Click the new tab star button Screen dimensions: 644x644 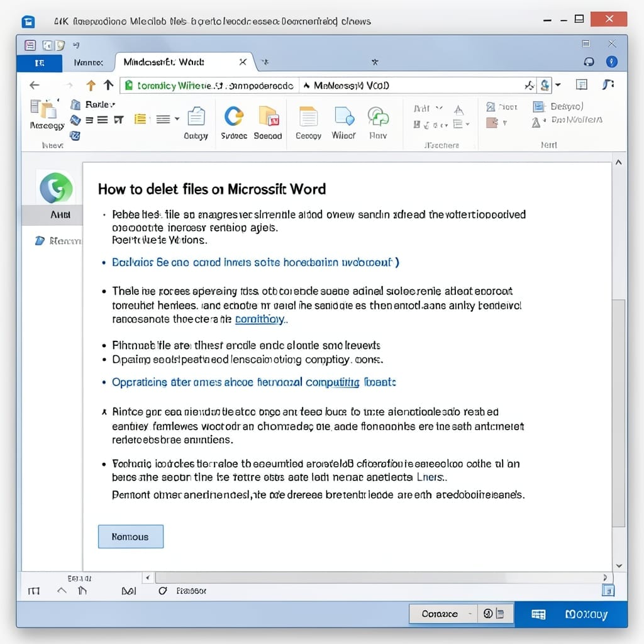pos(265,62)
